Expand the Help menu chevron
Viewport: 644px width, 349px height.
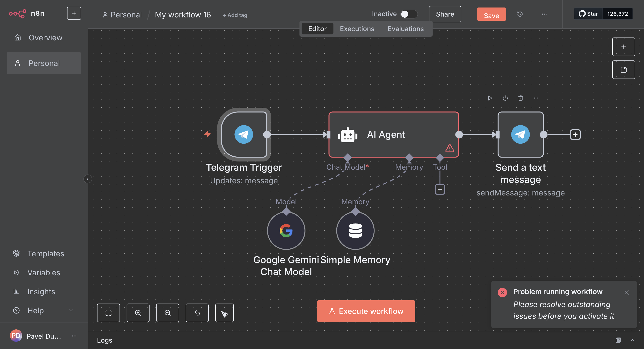coord(71,310)
